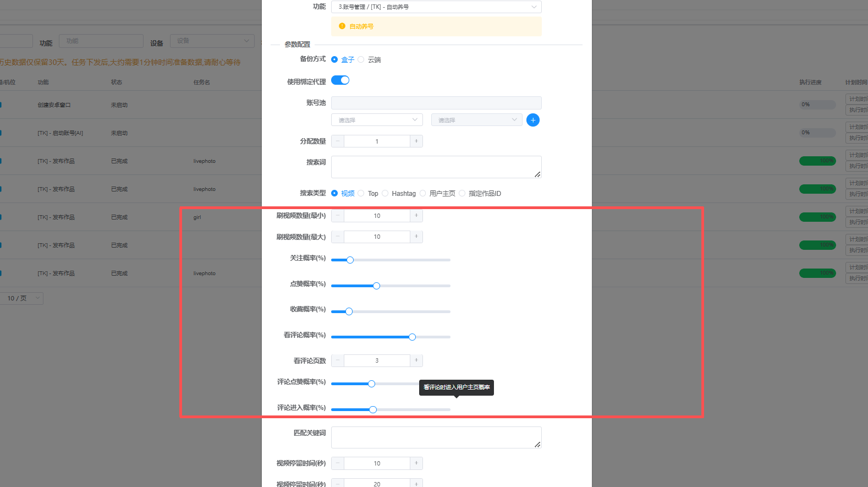Click the 看评论页数 number field
Image resolution: width=868 pixels, height=487 pixels.
377,360
